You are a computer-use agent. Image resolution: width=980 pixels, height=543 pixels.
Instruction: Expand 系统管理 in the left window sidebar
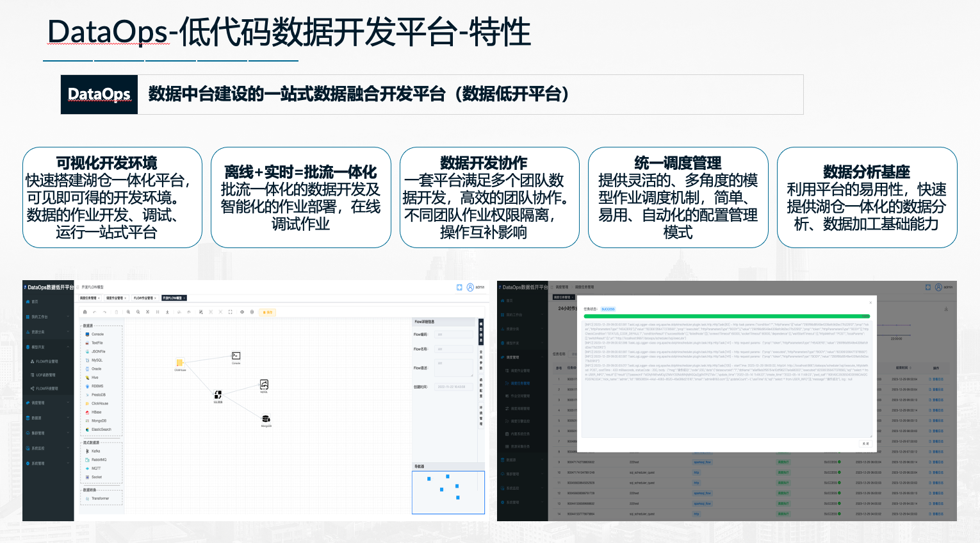[48, 464]
